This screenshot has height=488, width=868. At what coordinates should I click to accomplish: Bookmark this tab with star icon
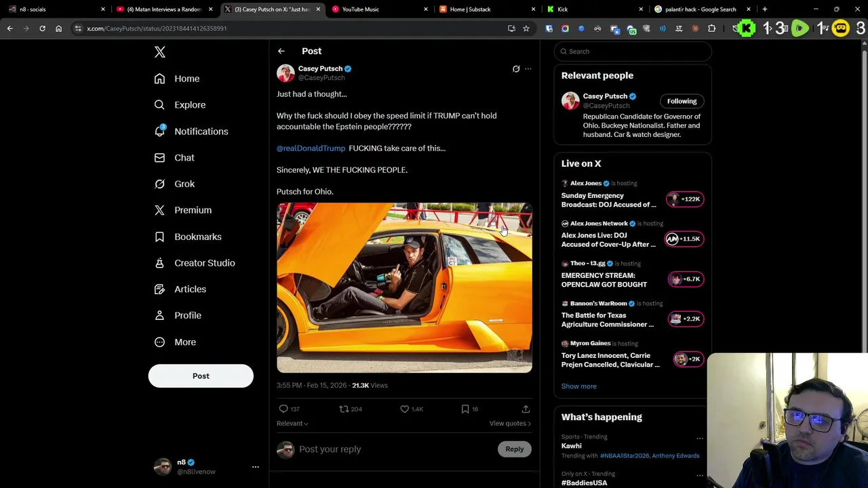pos(526,28)
